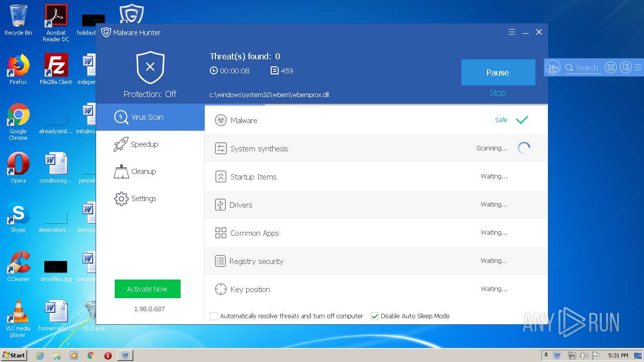644x362 pixels.
Task: Click the System synthesis scanning spinner
Action: 524,148
